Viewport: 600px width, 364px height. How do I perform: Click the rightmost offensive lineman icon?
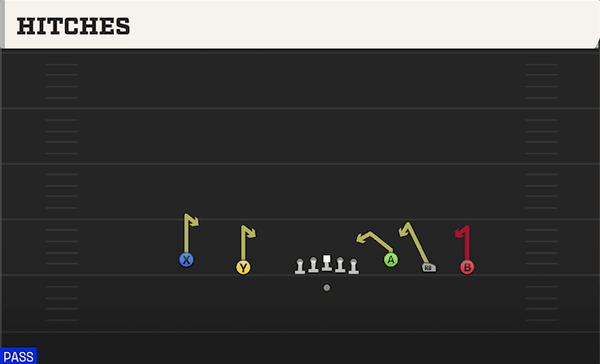point(354,266)
